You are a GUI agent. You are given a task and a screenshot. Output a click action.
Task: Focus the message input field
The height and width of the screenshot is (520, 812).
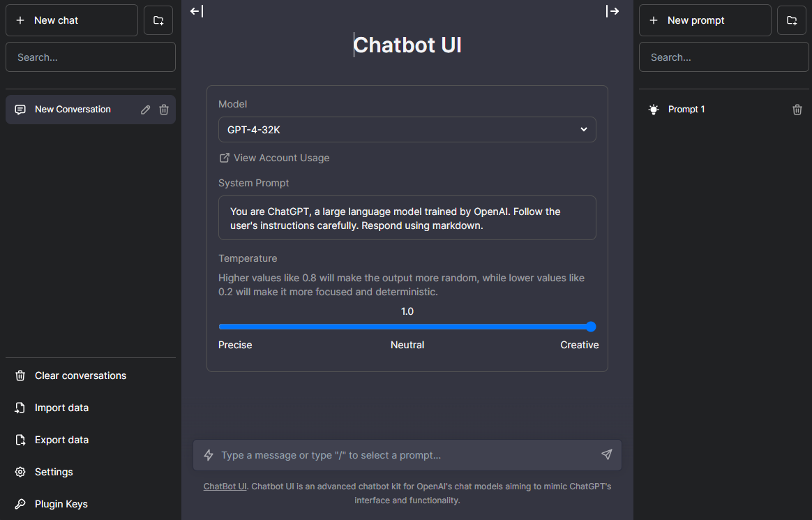(407, 455)
